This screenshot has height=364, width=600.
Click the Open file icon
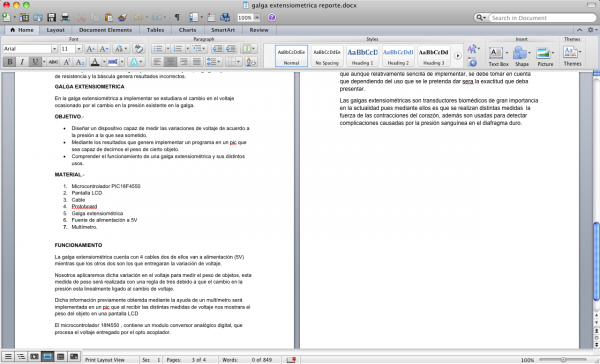(x=38, y=17)
